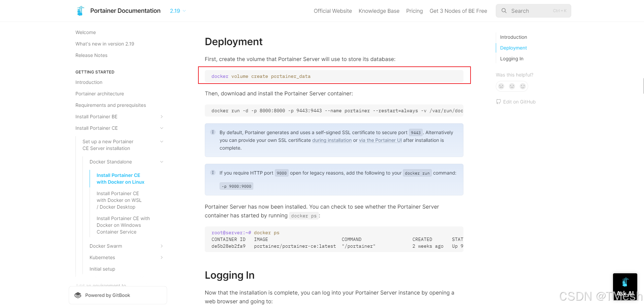Image resolution: width=644 pixels, height=307 pixels.
Task: Jump to Introduction in page outline
Action: pos(513,37)
